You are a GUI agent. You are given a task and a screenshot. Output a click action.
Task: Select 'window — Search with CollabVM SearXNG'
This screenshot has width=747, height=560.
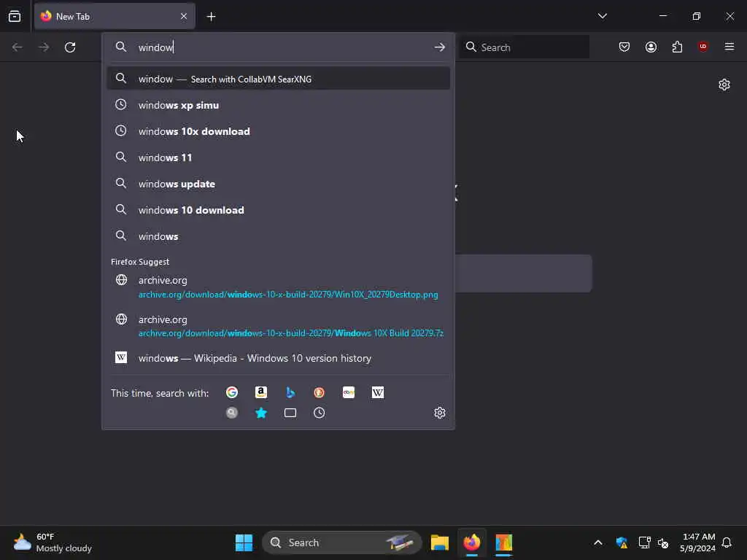click(278, 79)
